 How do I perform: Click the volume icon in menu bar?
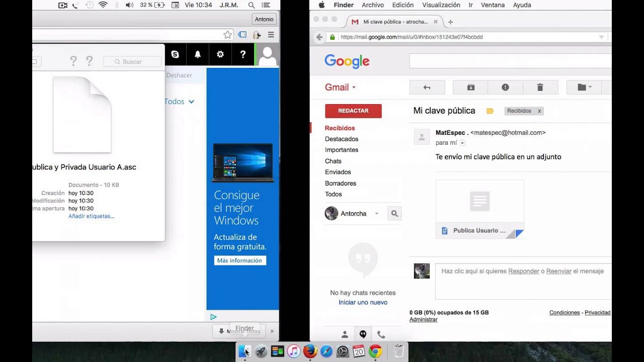pyautogui.click(x=129, y=5)
